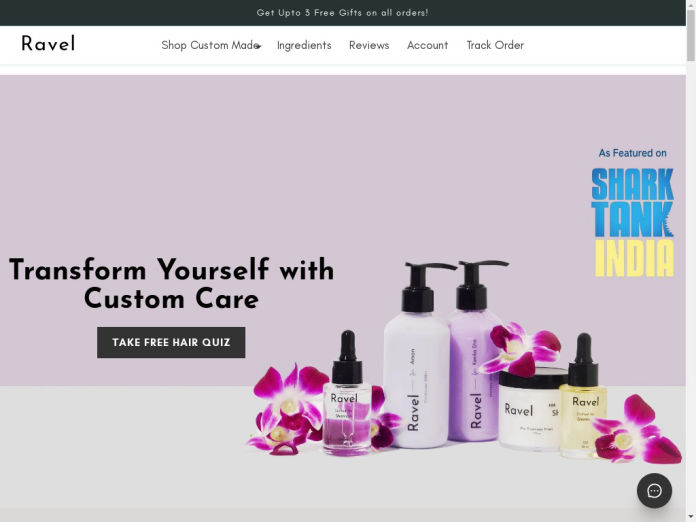Open the Shop Custom Made menu
Viewport: 696px width, 522px height.
click(210, 45)
